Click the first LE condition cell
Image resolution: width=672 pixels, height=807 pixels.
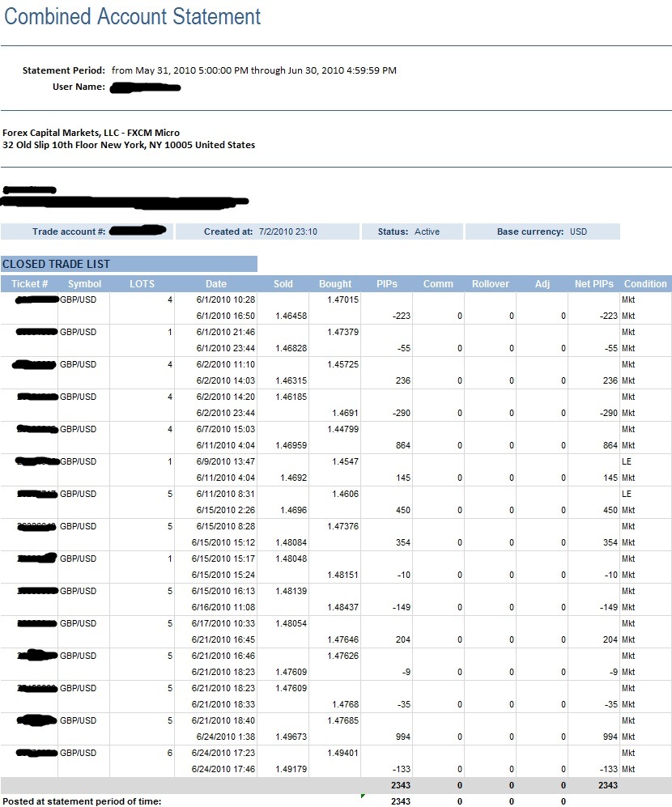click(x=627, y=461)
